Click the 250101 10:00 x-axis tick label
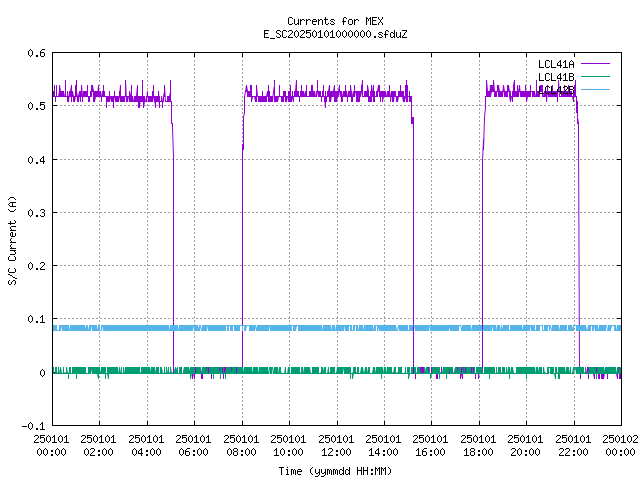640x480 pixels. coord(288,446)
